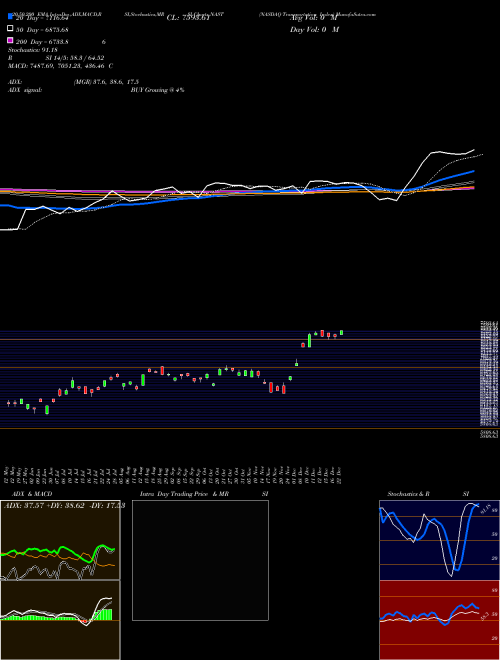Click the last green candle on price chart
This screenshot has height=660, width=500.
(x=341, y=333)
